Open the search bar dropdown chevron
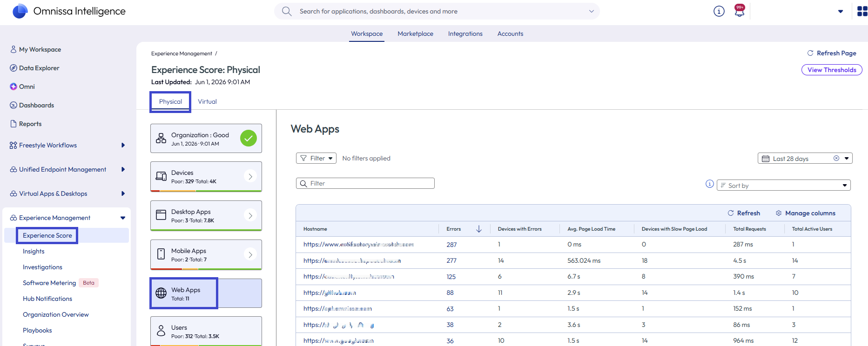868x346 pixels. pyautogui.click(x=592, y=11)
